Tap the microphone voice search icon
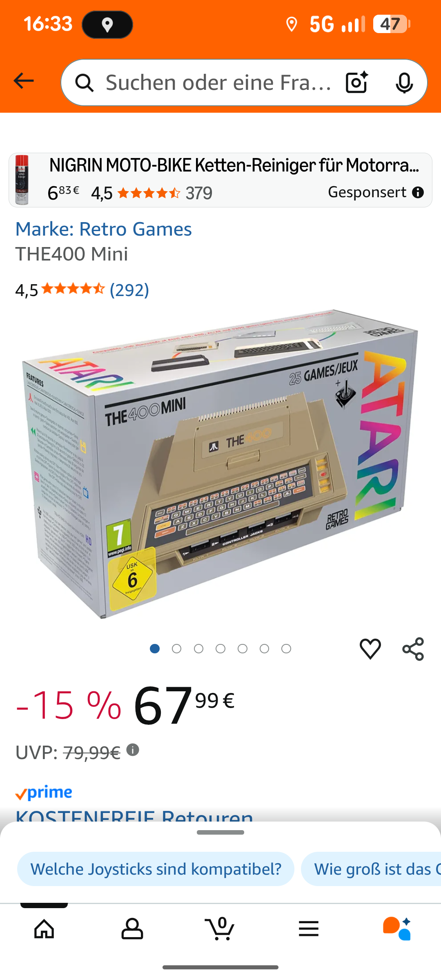 [x=404, y=83]
